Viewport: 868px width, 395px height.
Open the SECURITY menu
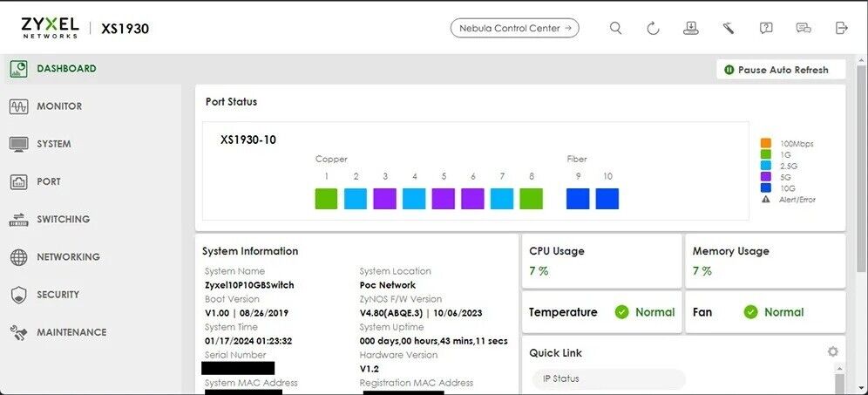pyautogui.click(x=58, y=295)
